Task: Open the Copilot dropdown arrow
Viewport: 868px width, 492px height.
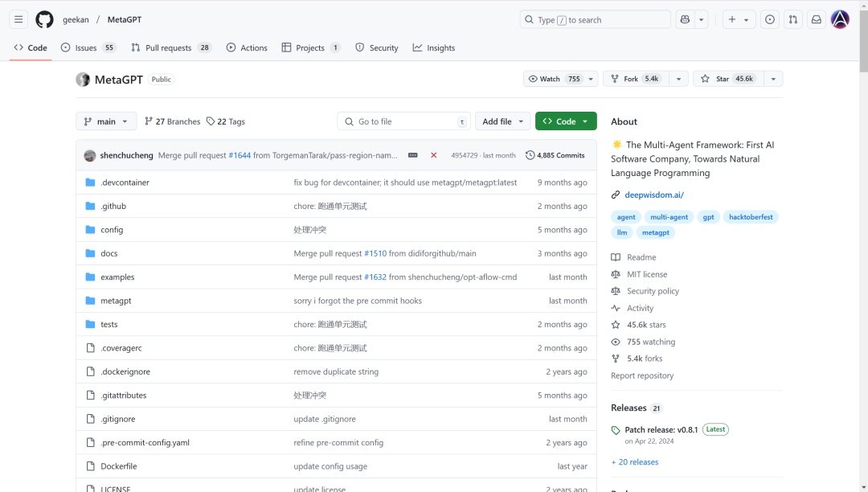Action: click(702, 19)
